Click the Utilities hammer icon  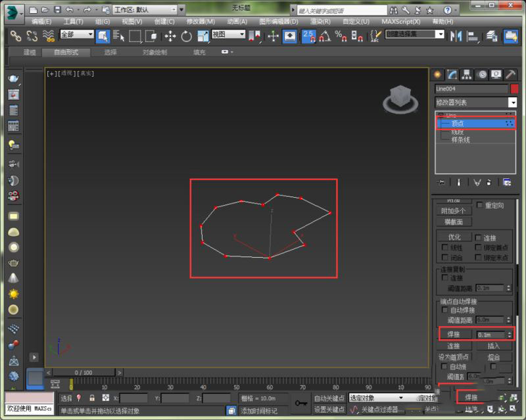[511, 74]
